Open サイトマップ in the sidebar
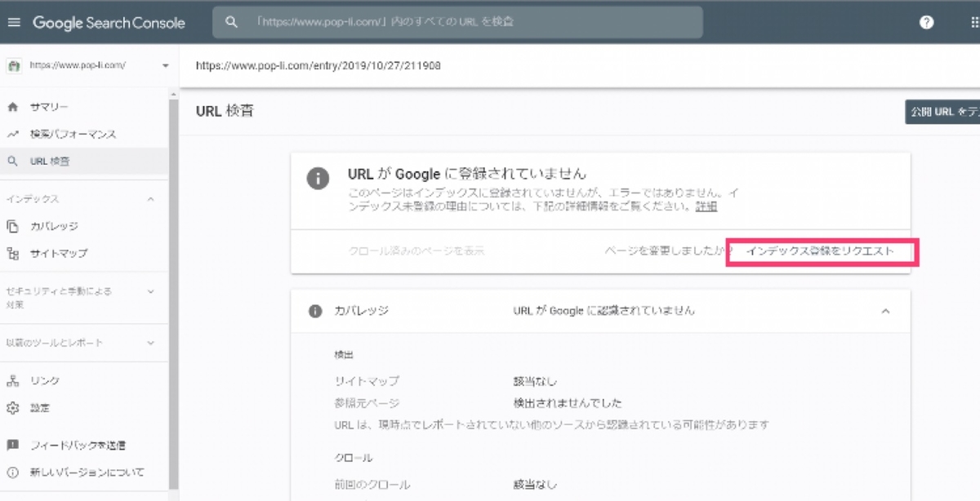 [x=58, y=253]
